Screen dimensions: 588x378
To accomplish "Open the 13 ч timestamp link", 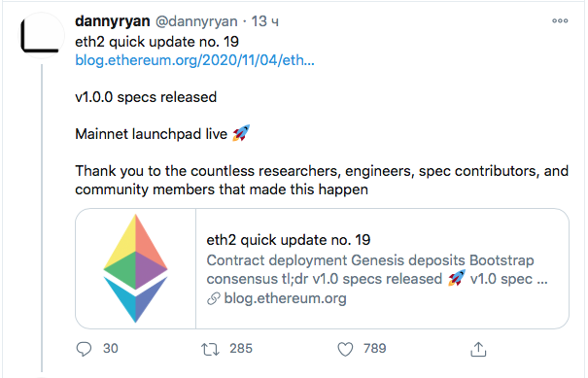I will point(264,21).
